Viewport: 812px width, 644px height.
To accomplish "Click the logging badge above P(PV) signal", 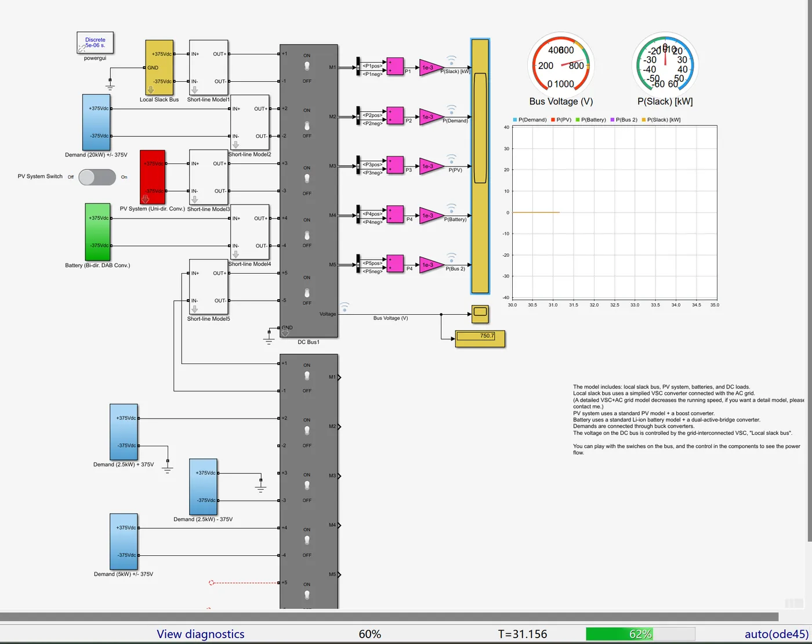I will pyautogui.click(x=451, y=158).
